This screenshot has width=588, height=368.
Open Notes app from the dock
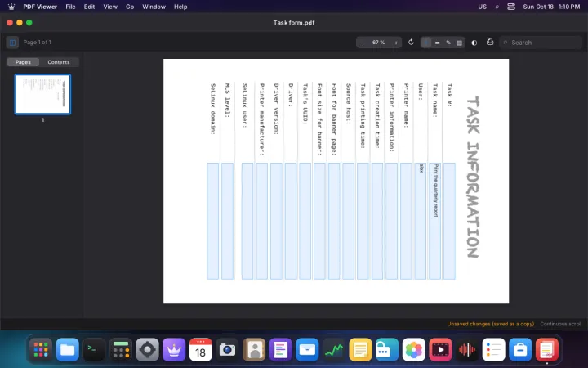point(360,350)
